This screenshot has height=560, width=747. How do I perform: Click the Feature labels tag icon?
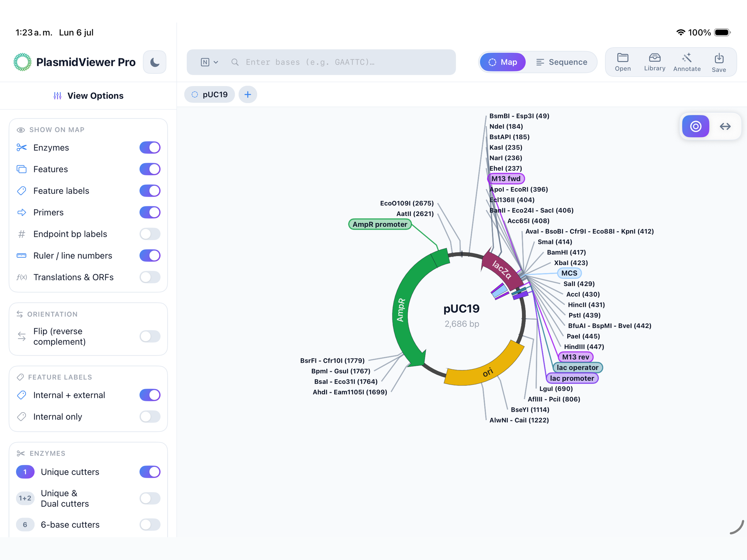pyautogui.click(x=22, y=191)
